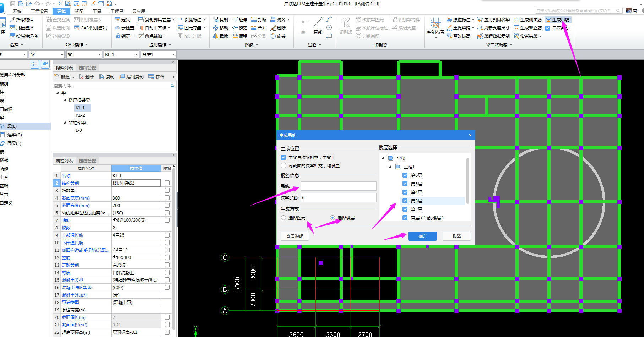
Task: Select L-3 in the component tree
Action: click(x=79, y=130)
